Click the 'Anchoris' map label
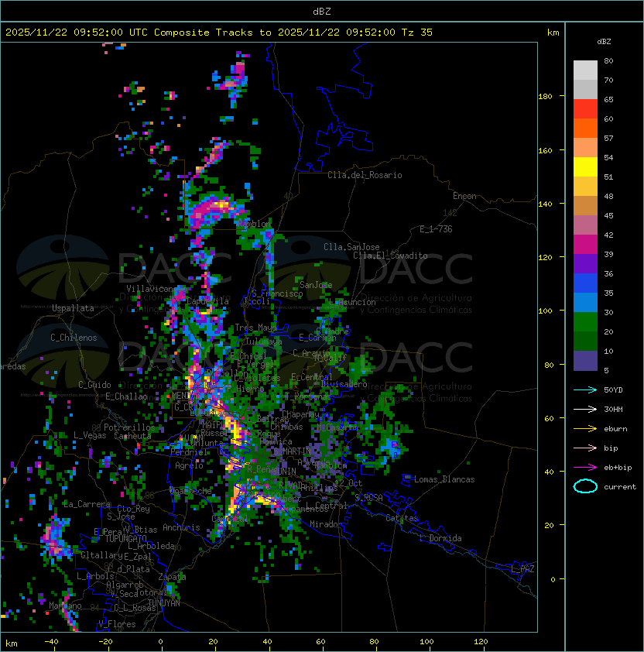The width and height of the screenshot is (644, 652). (181, 527)
